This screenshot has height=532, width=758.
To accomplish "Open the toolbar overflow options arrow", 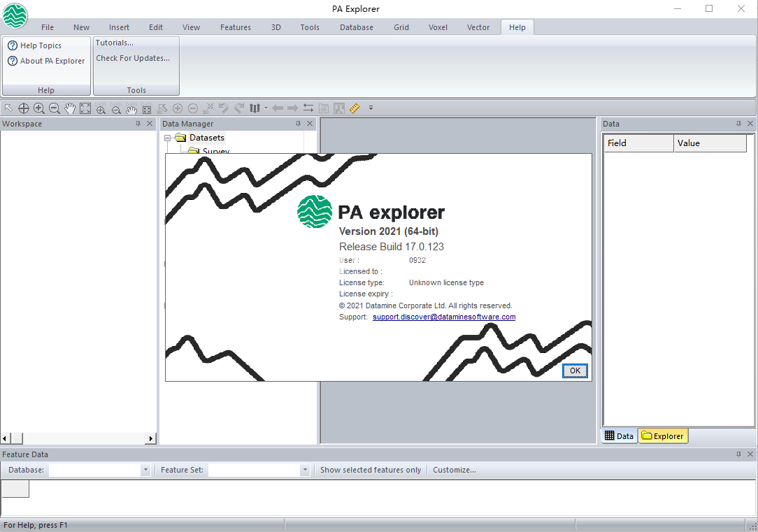I will [371, 108].
